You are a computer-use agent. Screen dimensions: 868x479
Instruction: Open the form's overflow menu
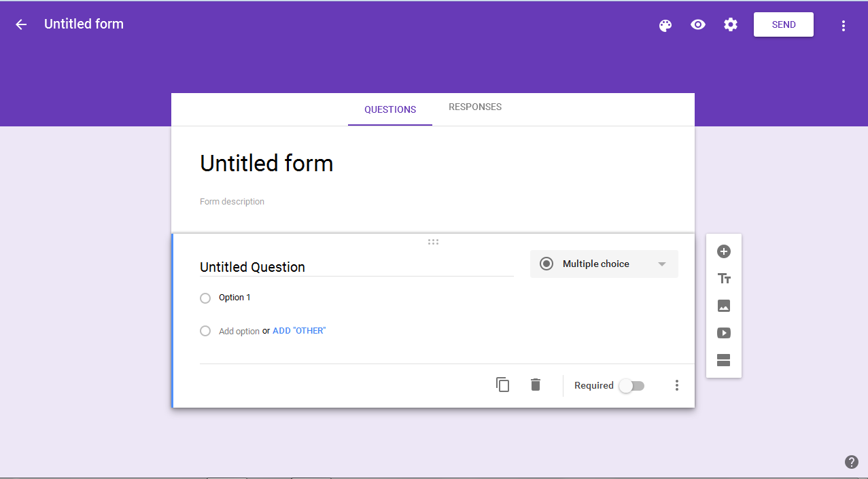[843, 25]
